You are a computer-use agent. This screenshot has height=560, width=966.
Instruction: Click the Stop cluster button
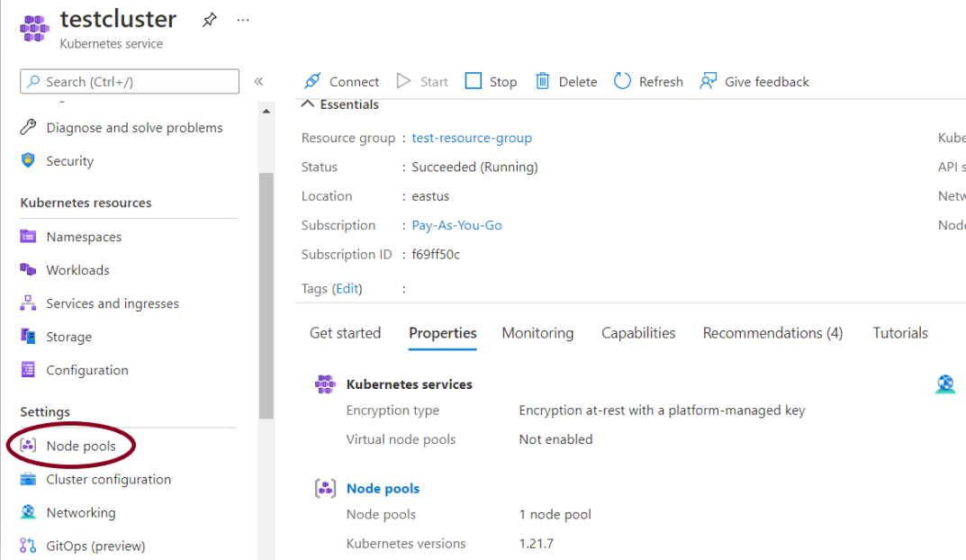click(x=491, y=81)
